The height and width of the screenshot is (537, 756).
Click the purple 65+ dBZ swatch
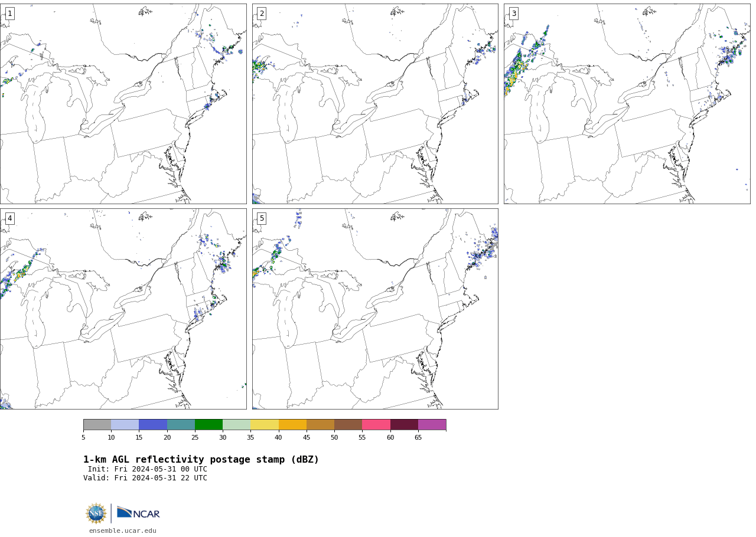pyautogui.click(x=432, y=425)
